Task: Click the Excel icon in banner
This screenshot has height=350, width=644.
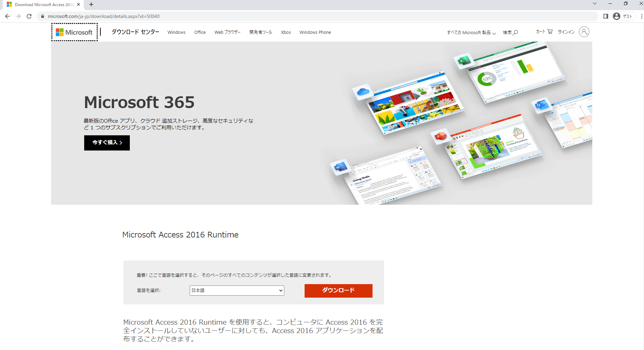Action: coord(464,61)
